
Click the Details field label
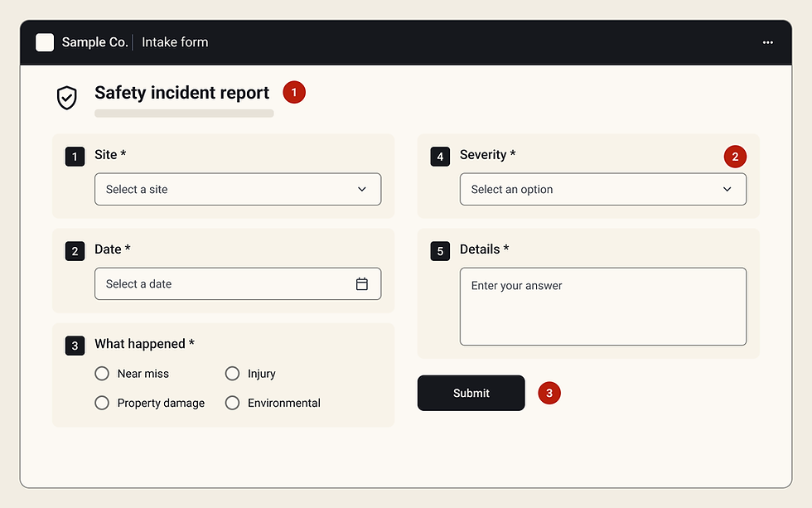484,249
